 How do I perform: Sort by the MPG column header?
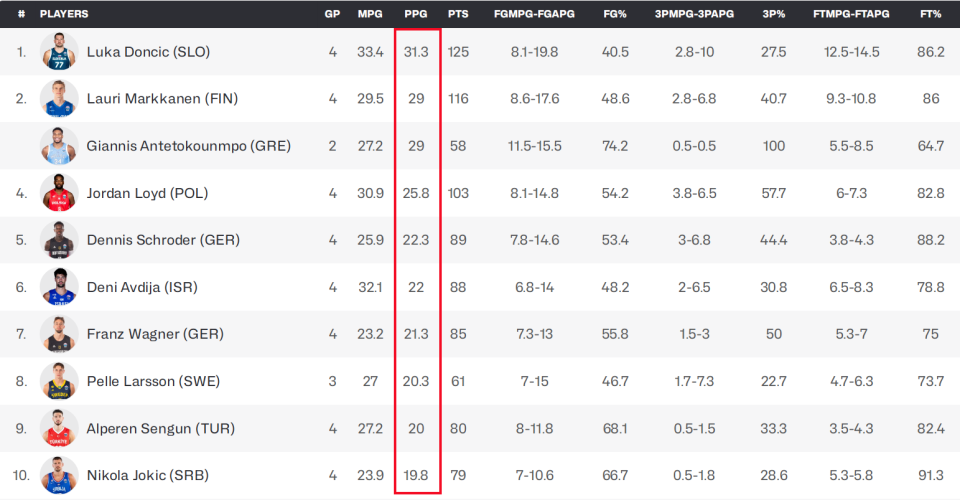pos(370,14)
